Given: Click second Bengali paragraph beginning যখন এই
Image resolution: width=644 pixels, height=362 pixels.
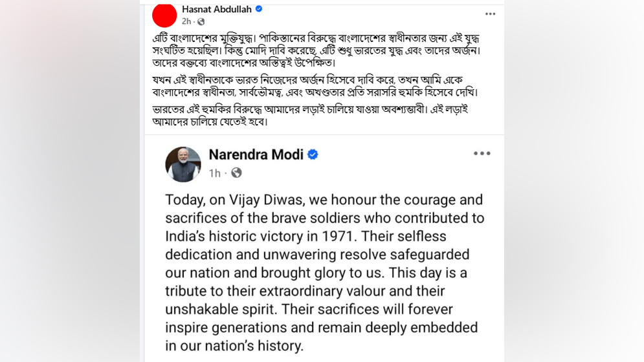Looking at the screenshot, I should click(315, 86).
